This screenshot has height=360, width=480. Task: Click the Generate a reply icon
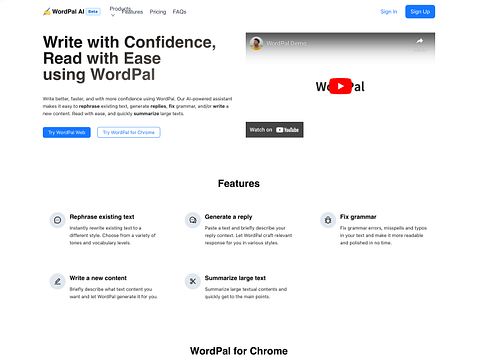[x=193, y=220]
